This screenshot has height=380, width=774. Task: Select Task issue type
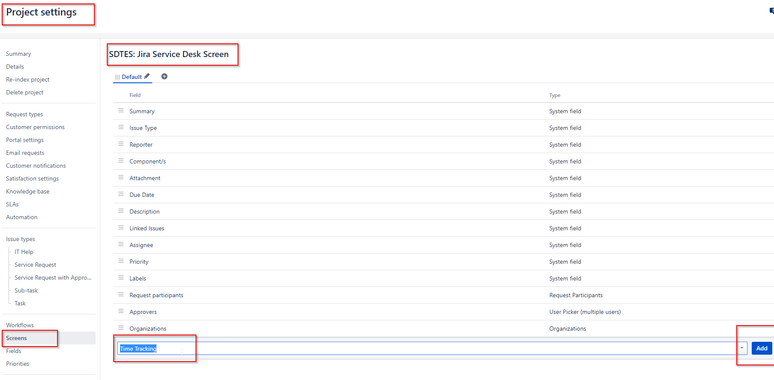(20, 303)
